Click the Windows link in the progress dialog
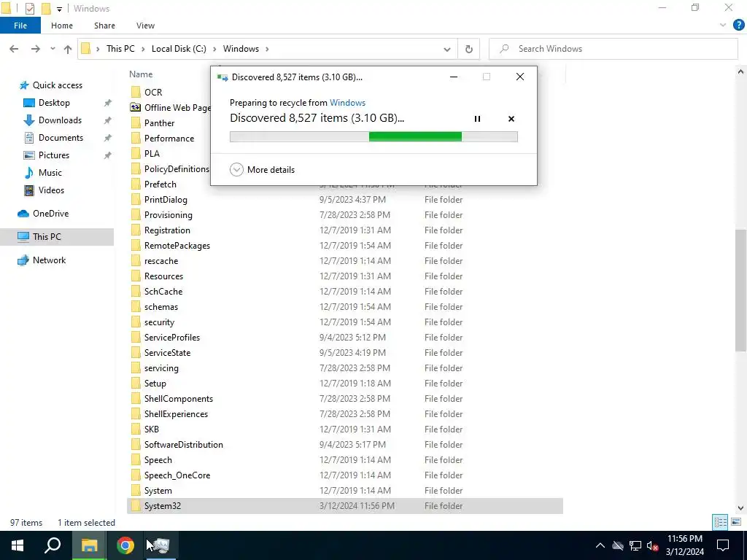Image resolution: width=747 pixels, height=560 pixels. click(x=347, y=102)
